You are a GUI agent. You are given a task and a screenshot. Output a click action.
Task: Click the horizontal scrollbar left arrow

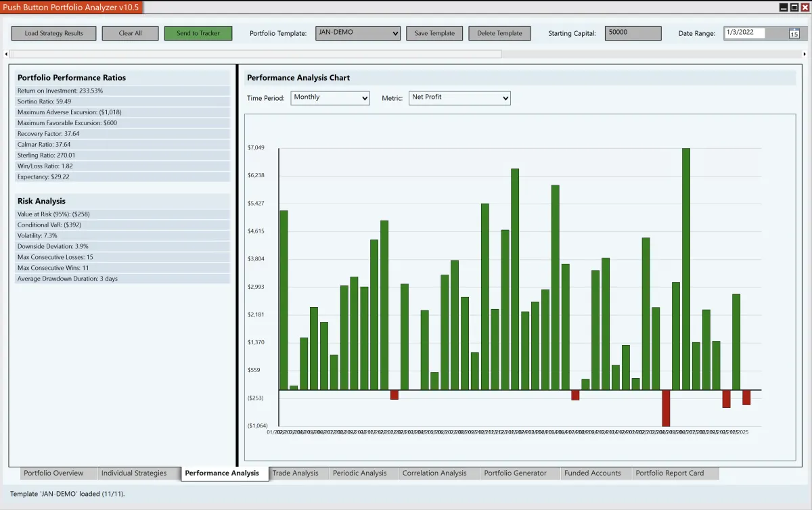click(x=7, y=54)
